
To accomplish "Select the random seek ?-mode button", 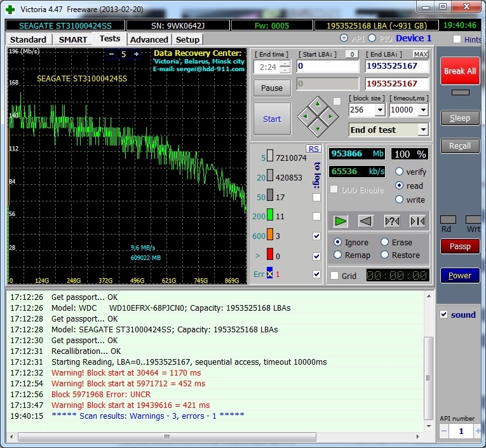I will tap(392, 221).
